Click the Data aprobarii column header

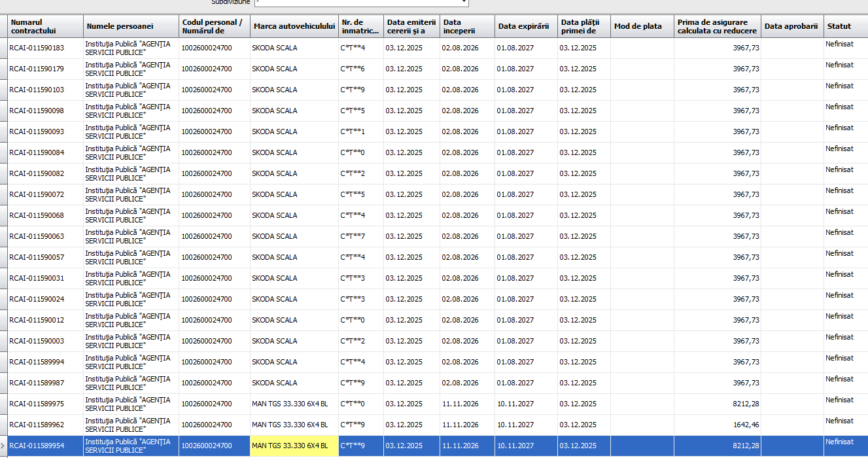coord(791,26)
